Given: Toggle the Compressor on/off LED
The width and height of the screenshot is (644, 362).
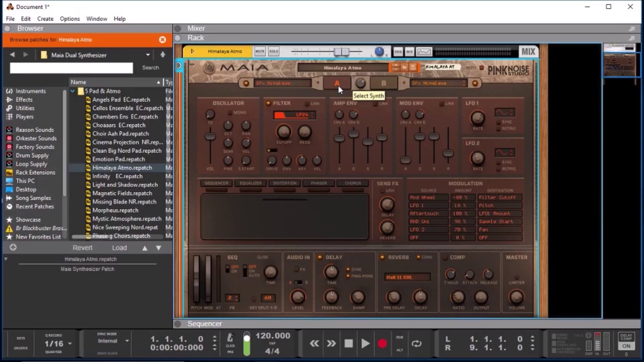Looking at the screenshot, I should (x=444, y=257).
